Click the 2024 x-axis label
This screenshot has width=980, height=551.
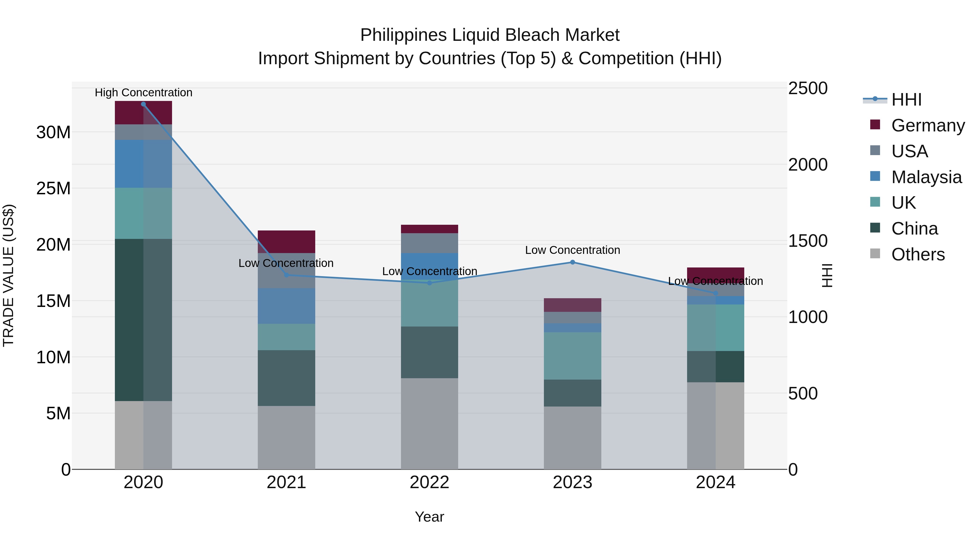(x=716, y=482)
